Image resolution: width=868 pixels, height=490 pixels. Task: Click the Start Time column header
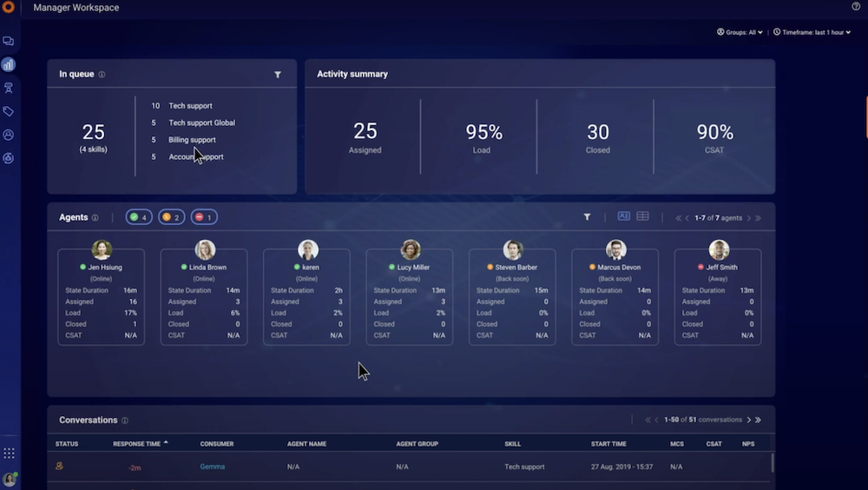[607, 444]
